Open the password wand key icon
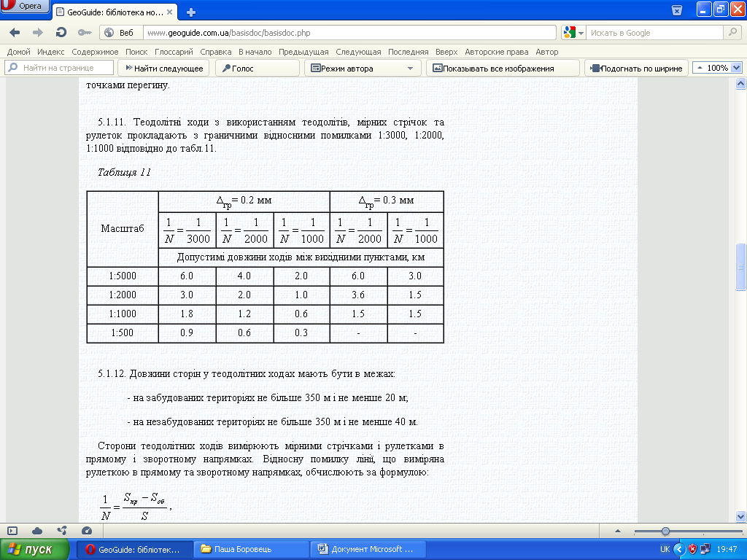 click(85, 32)
